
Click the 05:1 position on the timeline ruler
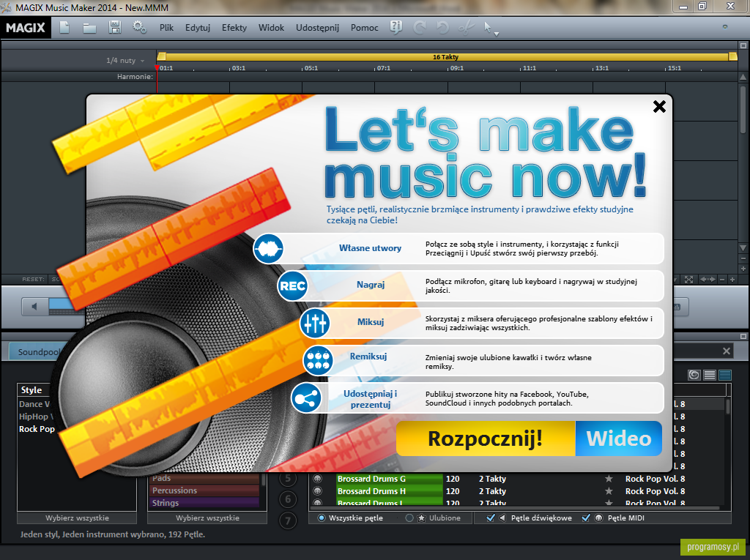coord(311,68)
